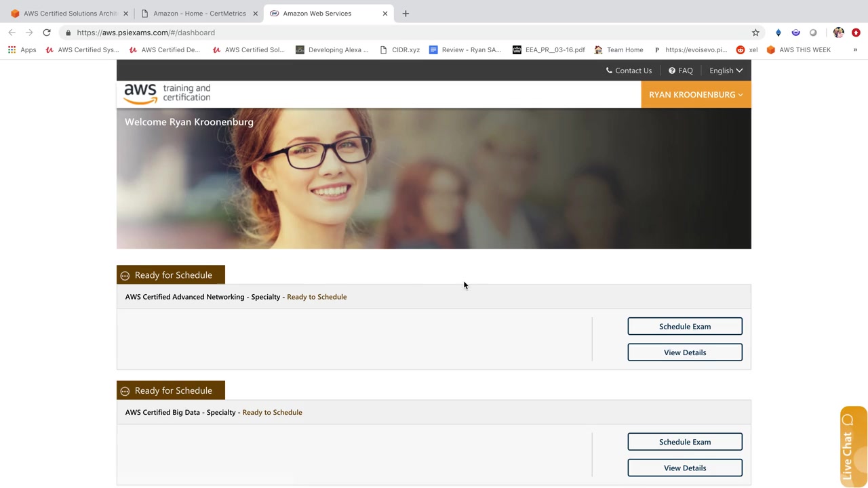
Task: Close the Amazon - Home - CertMetrics tab
Action: 255,14
